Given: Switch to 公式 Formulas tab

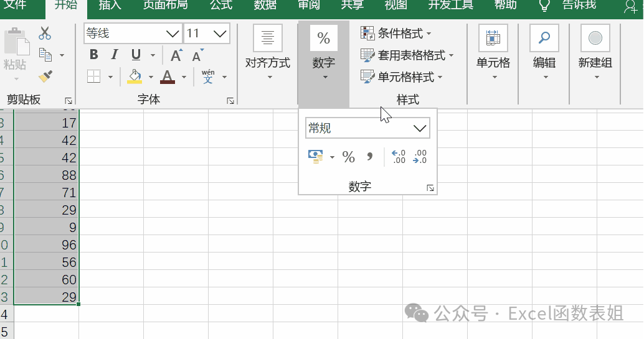Looking at the screenshot, I should pyautogui.click(x=221, y=5).
